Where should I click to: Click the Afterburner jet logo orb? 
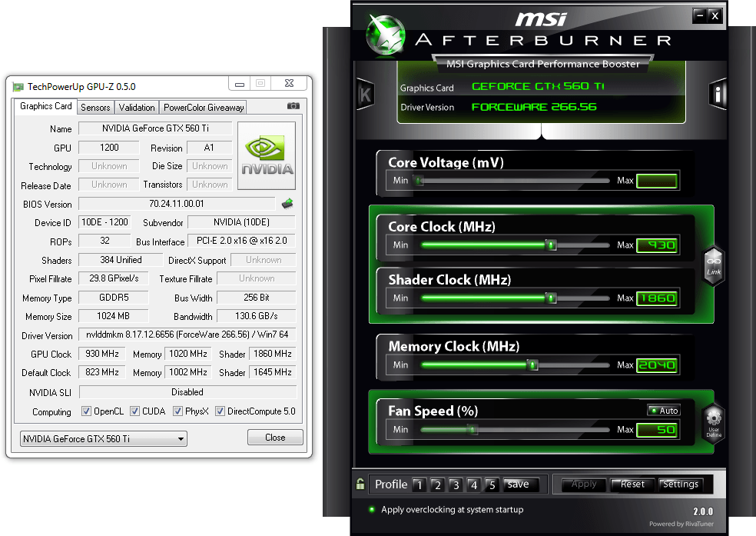pyautogui.click(x=385, y=35)
